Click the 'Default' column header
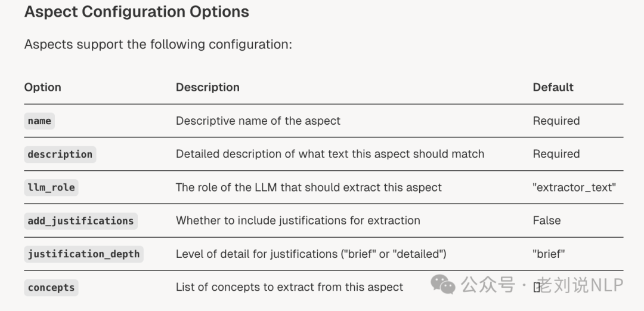Image resolution: width=644 pixels, height=311 pixels. (x=553, y=87)
